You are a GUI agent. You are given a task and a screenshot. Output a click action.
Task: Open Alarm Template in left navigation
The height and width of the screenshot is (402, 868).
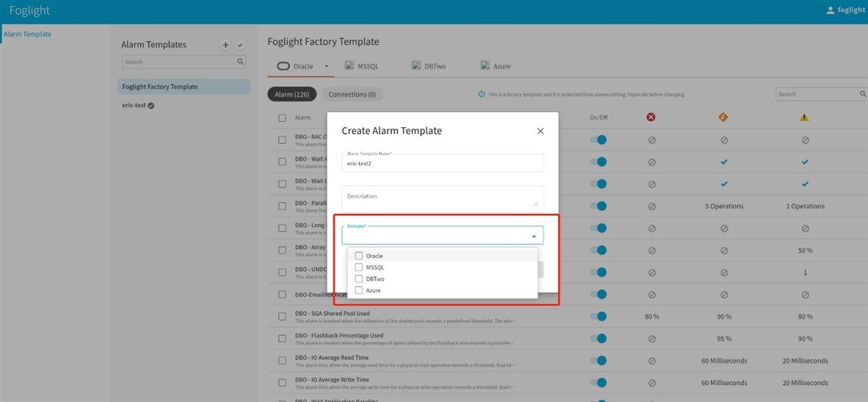pos(27,34)
